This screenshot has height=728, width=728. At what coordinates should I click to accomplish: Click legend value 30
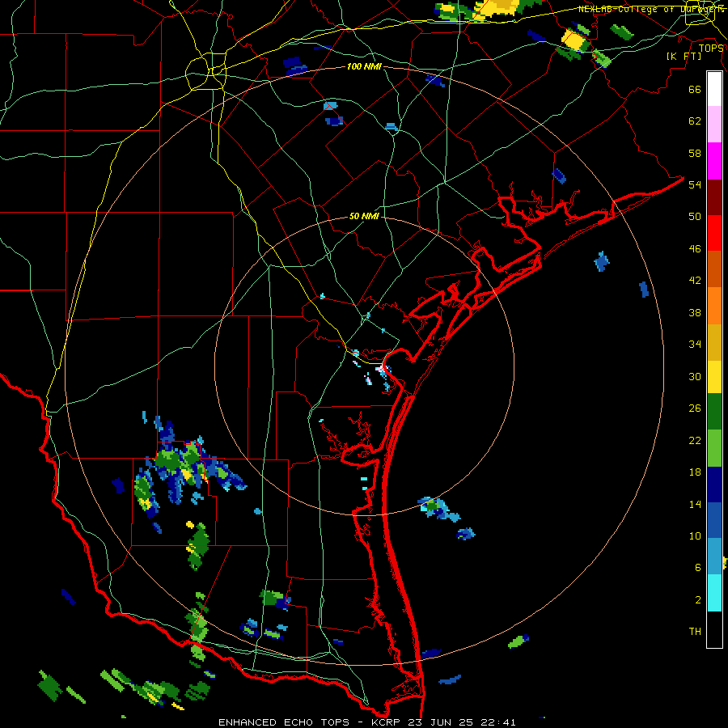[x=695, y=376]
